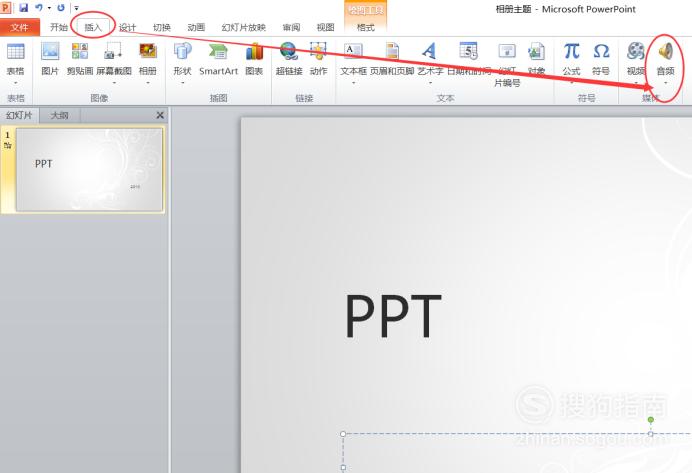The image size is (692, 473).
Task: Insert a text box via 文本框
Action: tap(353, 52)
